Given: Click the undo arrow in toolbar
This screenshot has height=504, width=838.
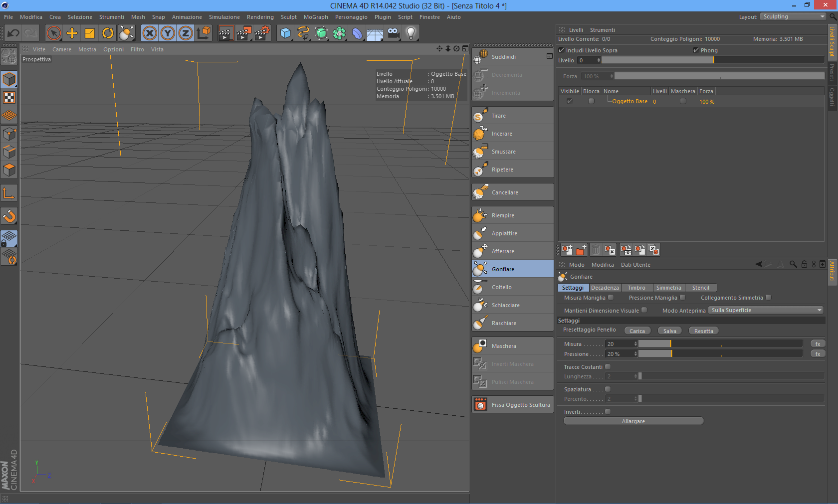Looking at the screenshot, I should point(13,33).
